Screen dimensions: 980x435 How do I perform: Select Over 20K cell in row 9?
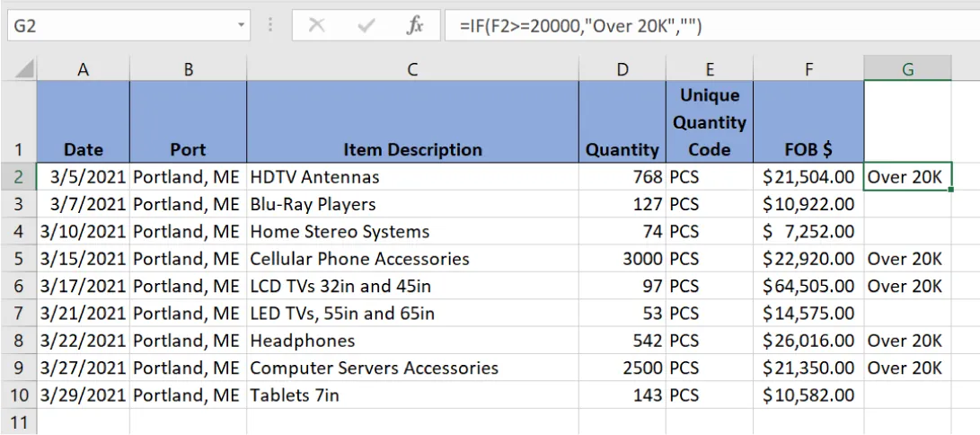tap(907, 368)
